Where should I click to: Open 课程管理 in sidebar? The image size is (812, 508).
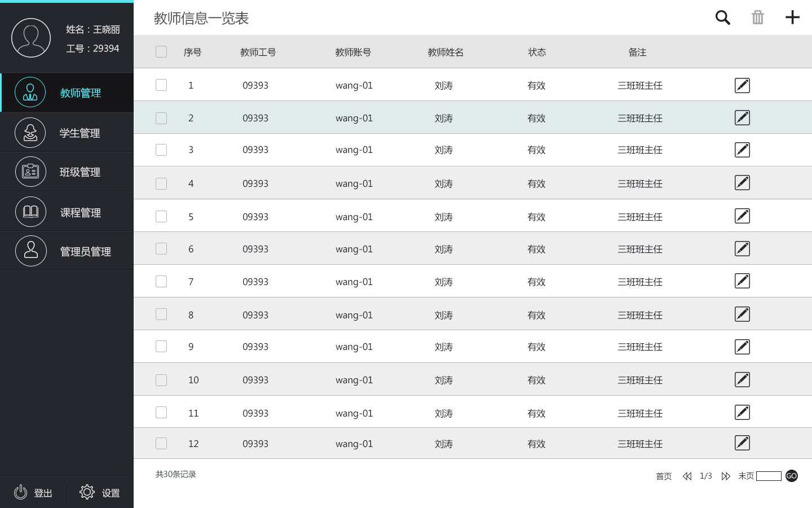[67, 212]
